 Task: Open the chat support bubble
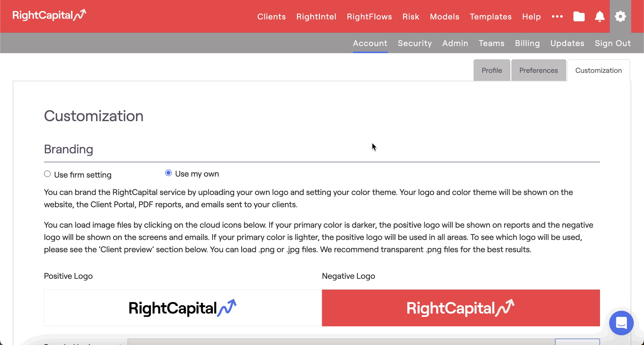pos(621,323)
